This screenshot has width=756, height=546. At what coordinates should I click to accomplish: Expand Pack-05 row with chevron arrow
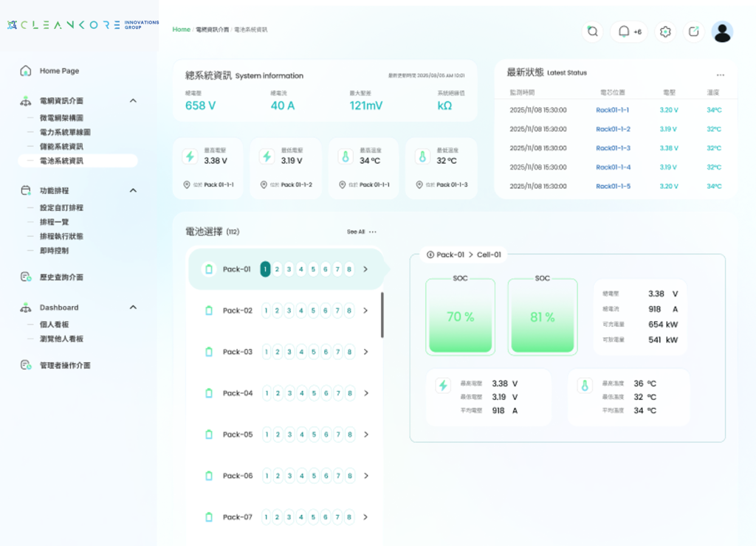click(365, 435)
